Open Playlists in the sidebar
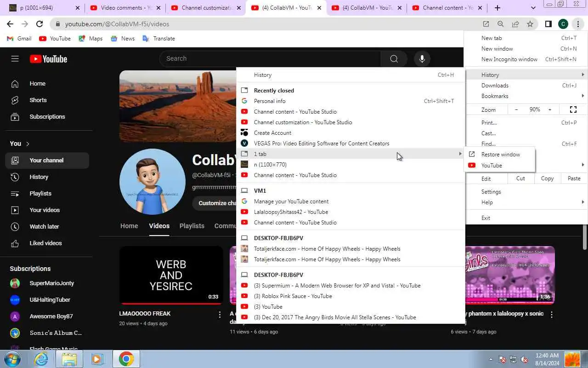588x368 pixels. pyautogui.click(x=47, y=194)
